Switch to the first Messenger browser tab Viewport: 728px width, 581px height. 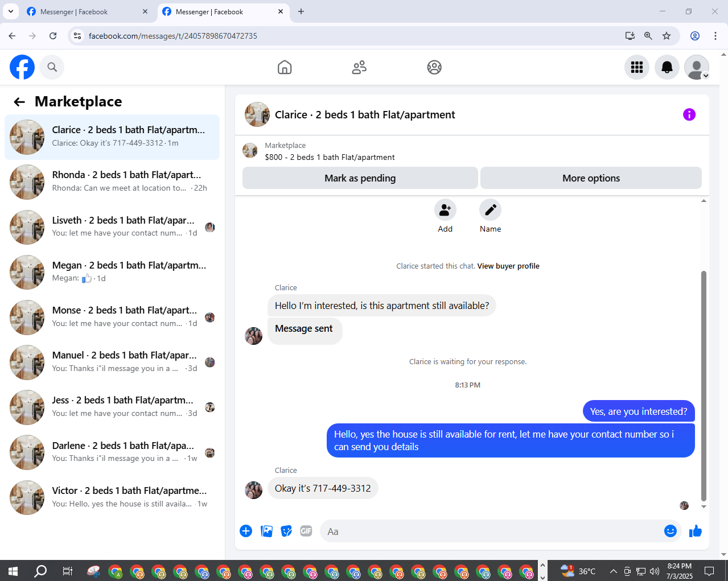coord(87,11)
